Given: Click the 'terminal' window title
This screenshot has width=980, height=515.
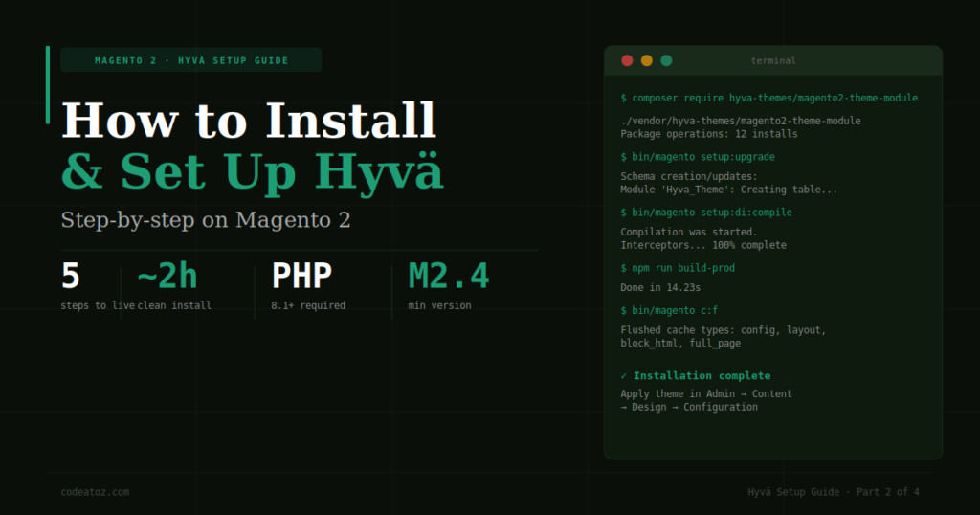Looking at the screenshot, I should [773, 60].
